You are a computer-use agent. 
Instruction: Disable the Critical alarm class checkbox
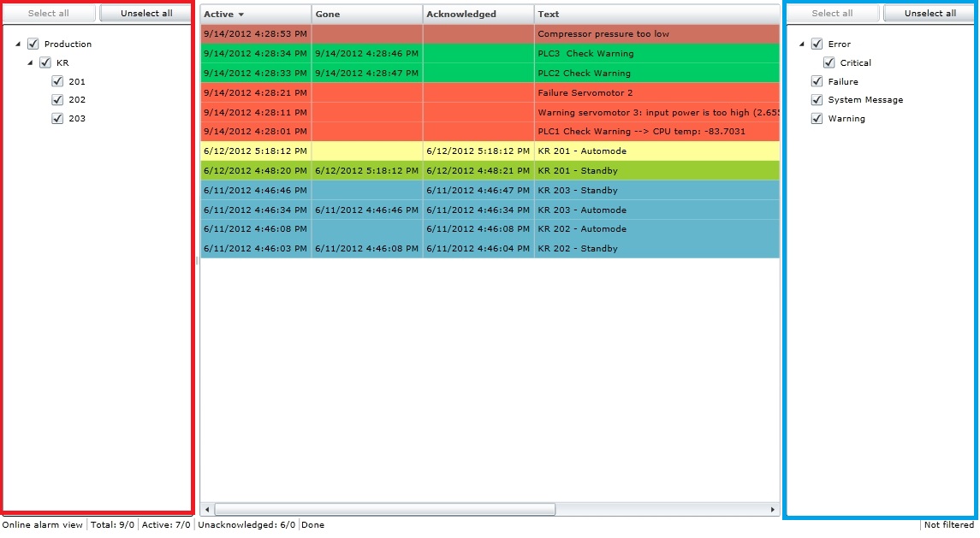[x=829, y=62]
